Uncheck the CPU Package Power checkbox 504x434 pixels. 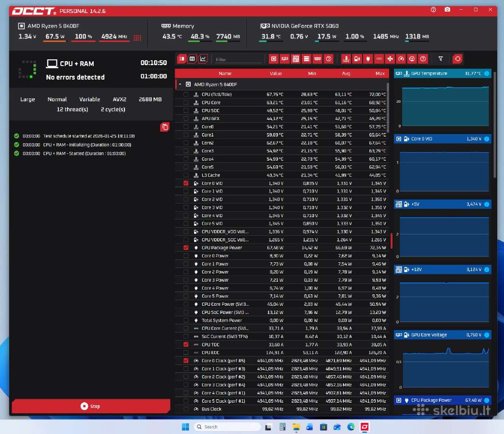186,248
